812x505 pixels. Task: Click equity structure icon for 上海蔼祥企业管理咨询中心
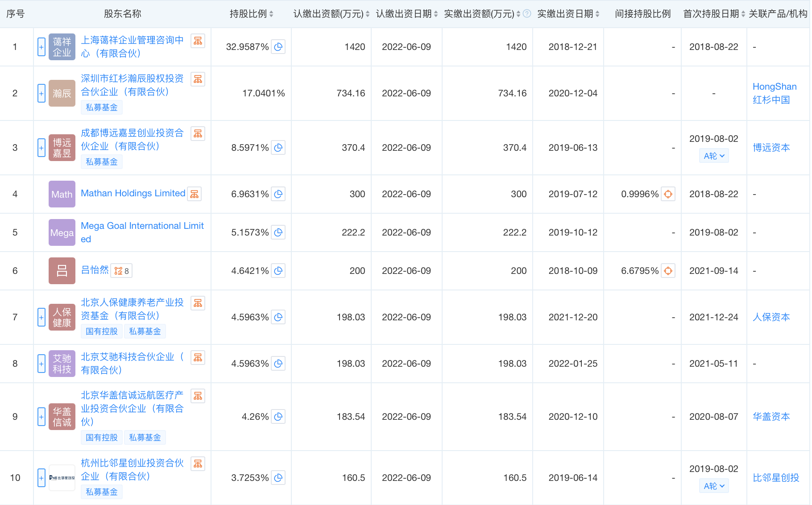tap(198, 41)
